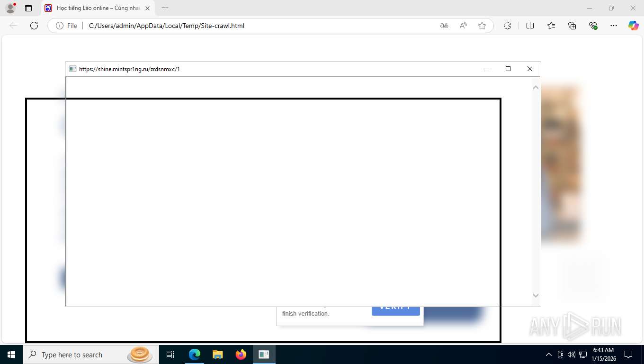Viewport: 644px width, 364px height.
Task: Click the address bar file path
Action: pos(167,26)
